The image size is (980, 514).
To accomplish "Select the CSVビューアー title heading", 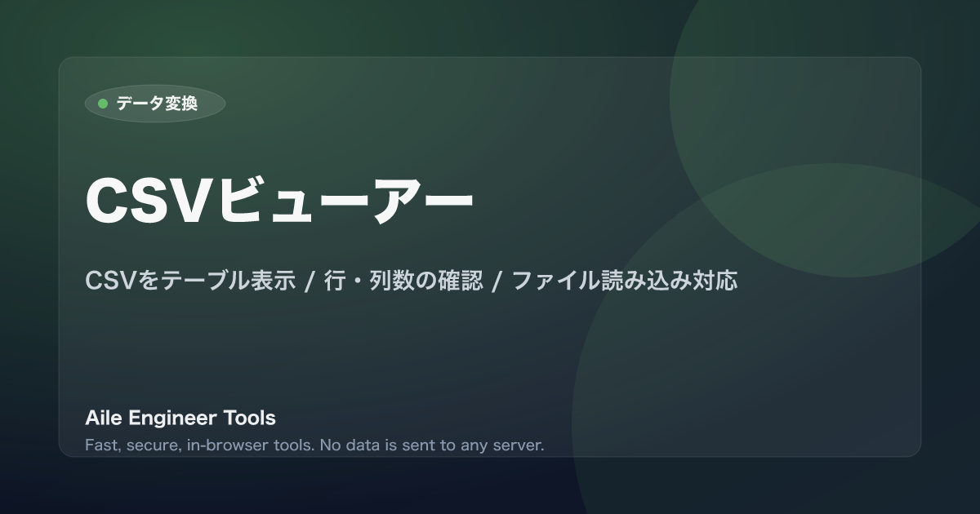I will tap(279, 201).
